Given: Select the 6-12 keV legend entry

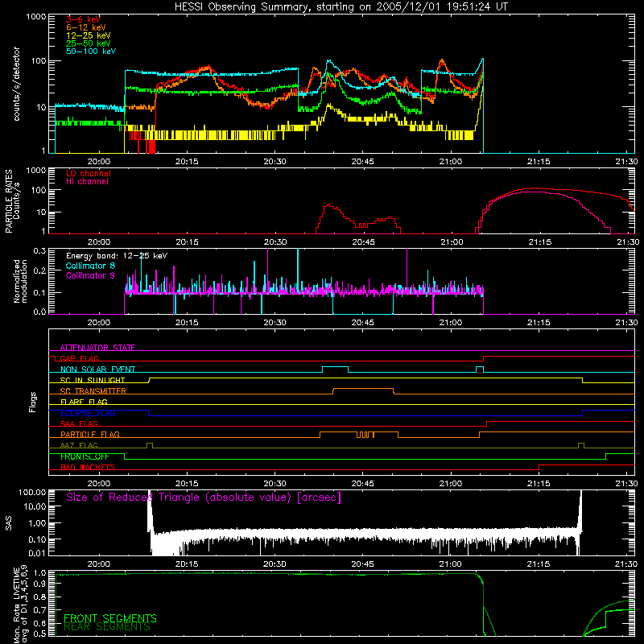Looking at the screenshot, I should point(86,27).
